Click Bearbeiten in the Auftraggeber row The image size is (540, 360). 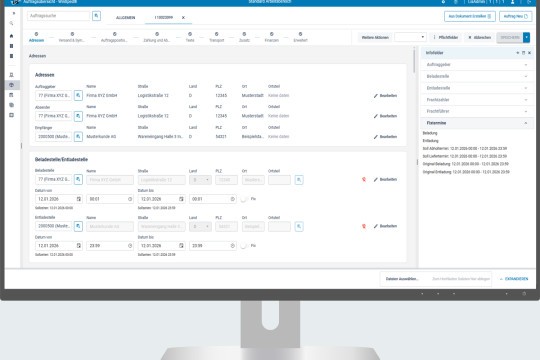click(x=385, y=95)
